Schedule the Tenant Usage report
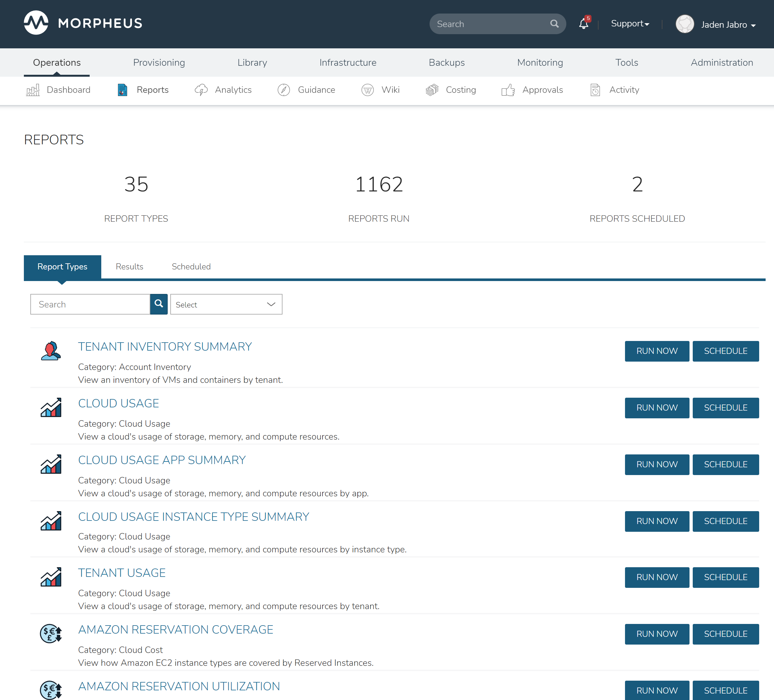 [x=725, y=577]
